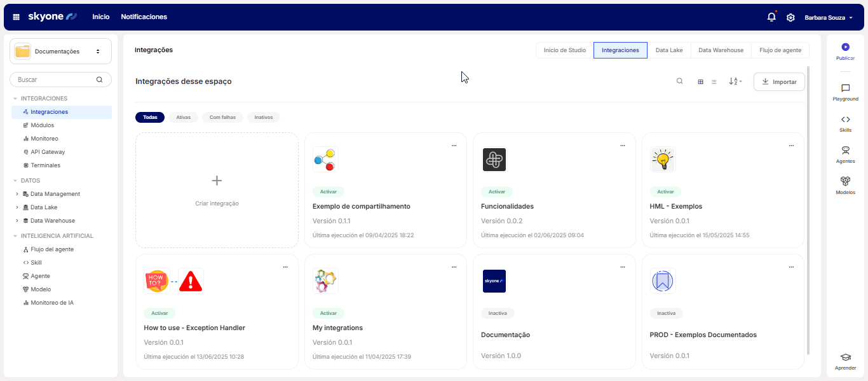This screenshot has width=868, height=381.
Task: Select the Flujo de agente tab
Action: pyautogui.click(x=780, y=50)
